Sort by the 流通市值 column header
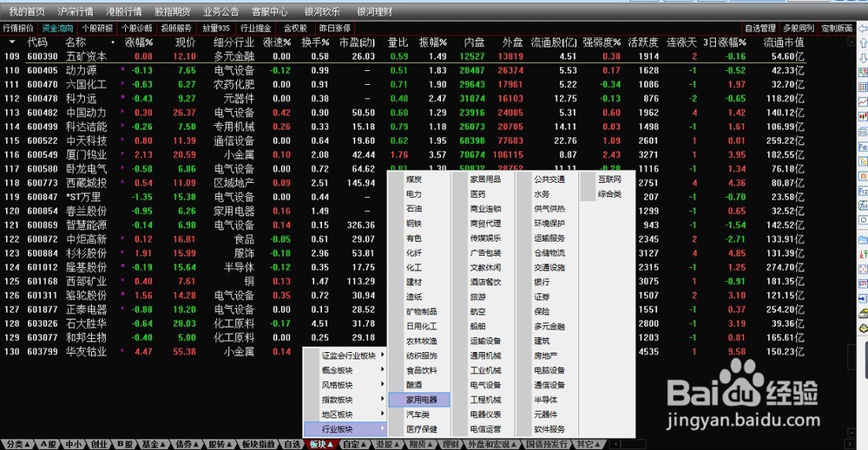This screenshot has height=450, width=868. [783, 42]
